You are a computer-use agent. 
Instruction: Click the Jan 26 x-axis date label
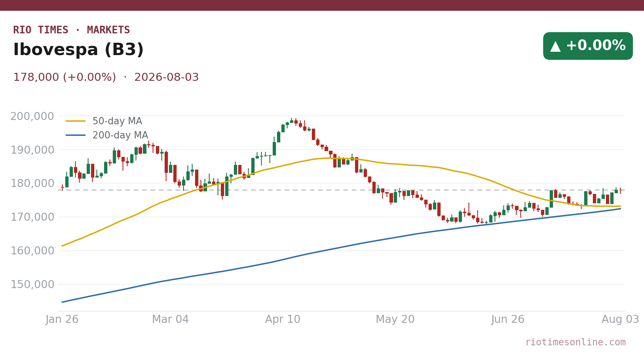(x=62, y=320)
